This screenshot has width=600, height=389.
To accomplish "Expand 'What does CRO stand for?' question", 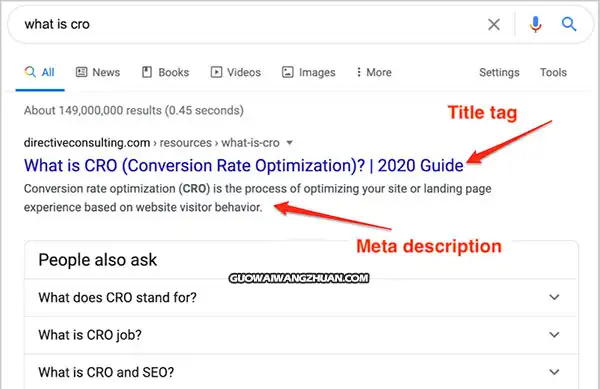I will (x=301, y=298).
